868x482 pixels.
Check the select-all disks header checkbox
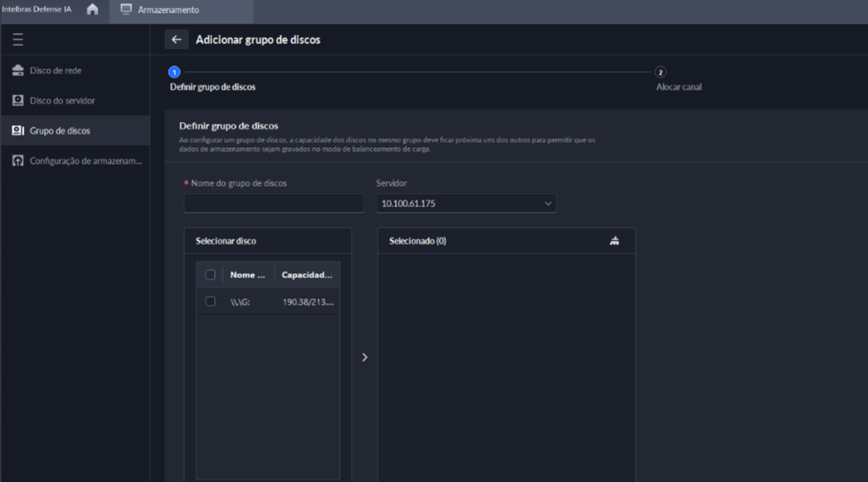tap(210, 275)
